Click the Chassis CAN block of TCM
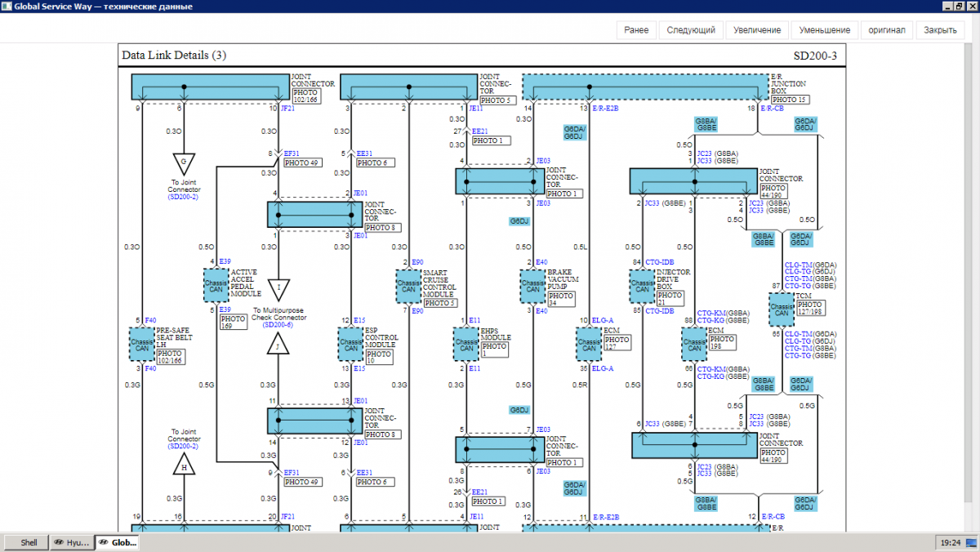The height and width of the screenshot is (552, 980). 782,309
